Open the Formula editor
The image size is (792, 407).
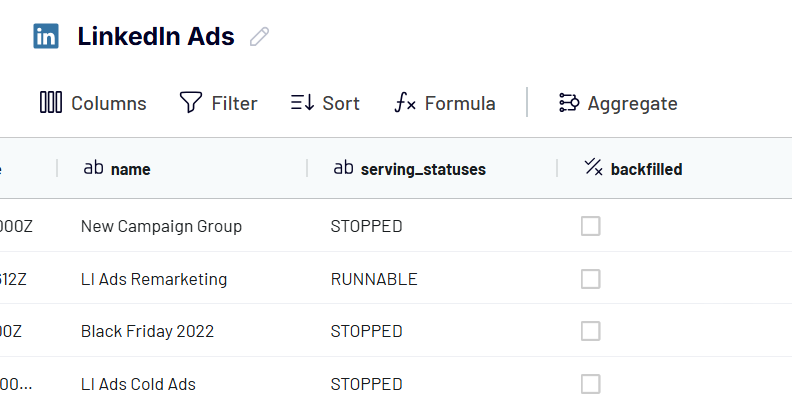(x=444, y=103)
